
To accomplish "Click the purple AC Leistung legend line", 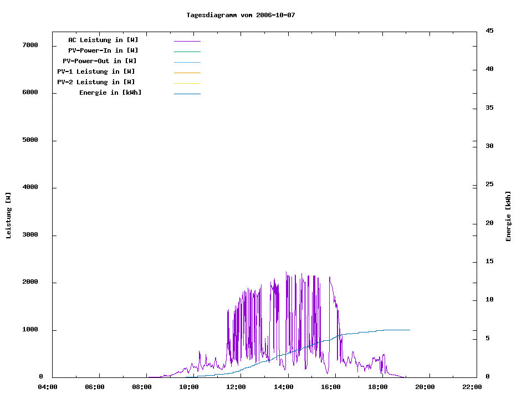I will click(187, 41).
